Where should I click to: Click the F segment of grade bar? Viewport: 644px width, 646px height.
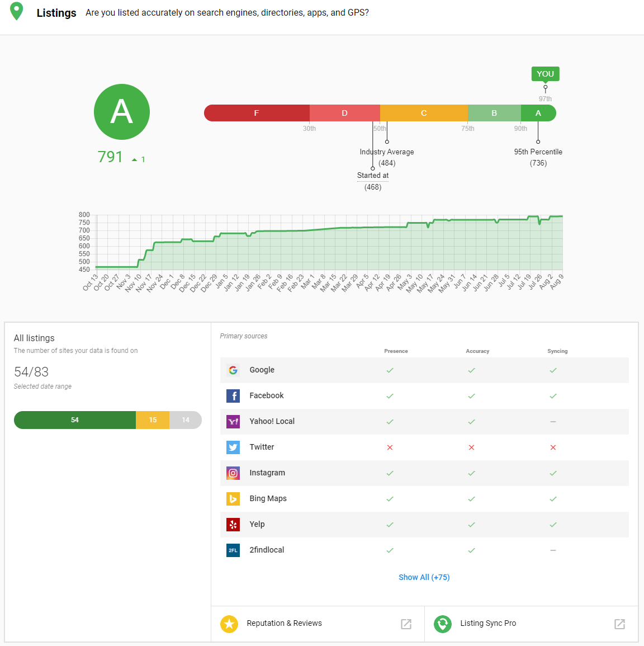coord(257,113)
